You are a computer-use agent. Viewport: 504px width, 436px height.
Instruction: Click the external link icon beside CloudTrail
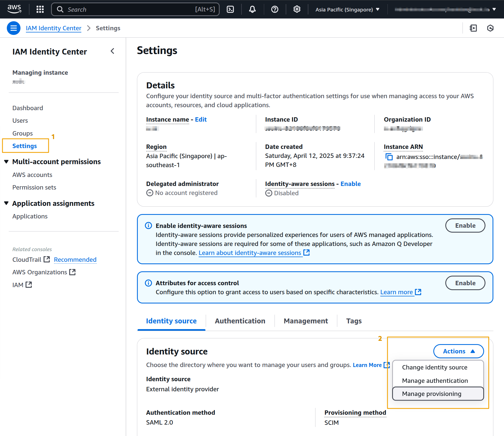[47, 259]
